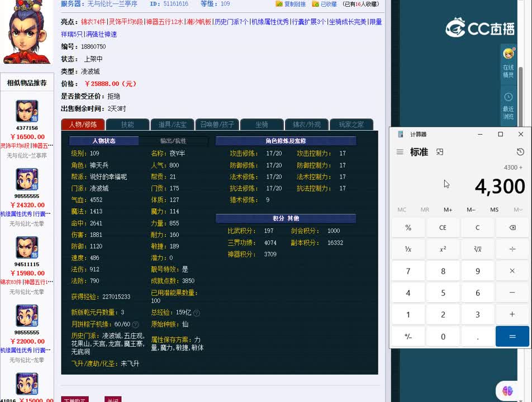532x402 pixels.
Task: Click number 9 in calculator
Action: point(477,271)
